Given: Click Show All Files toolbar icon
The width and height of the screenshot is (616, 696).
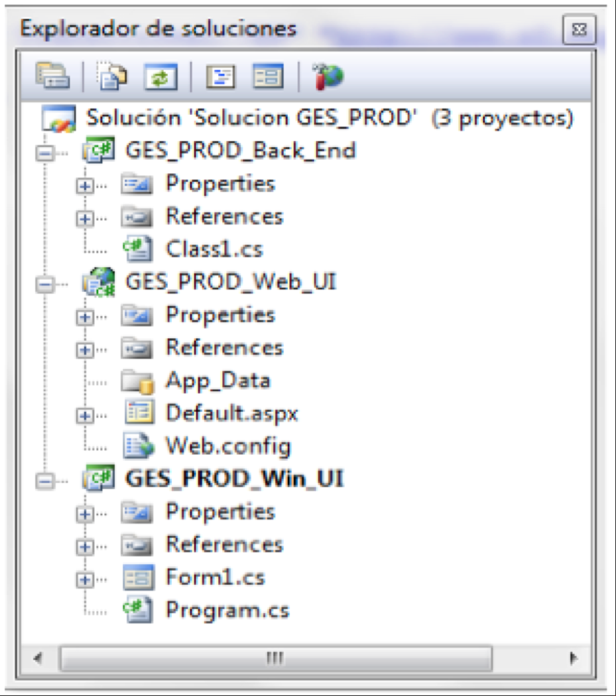Looking at the screenshot, I should pos(112,76).
